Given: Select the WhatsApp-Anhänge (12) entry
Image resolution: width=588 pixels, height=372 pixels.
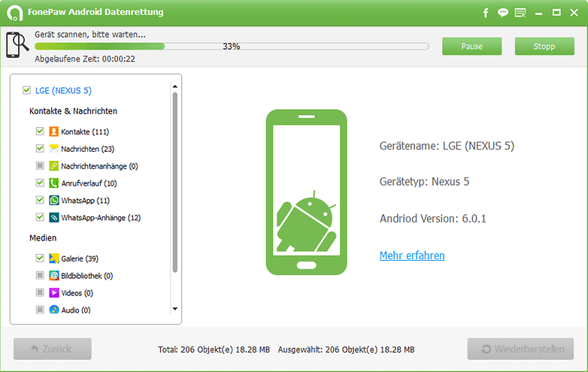Looking at the screenshot, I should tap(101, 218).
